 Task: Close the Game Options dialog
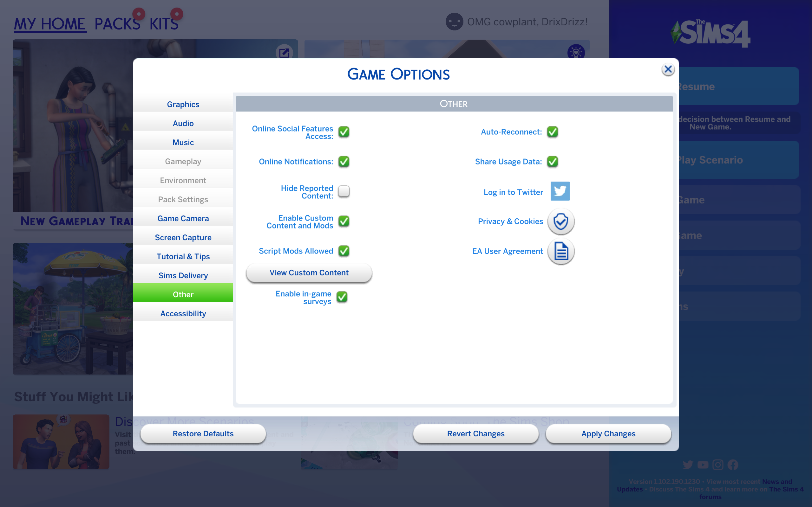668,69
